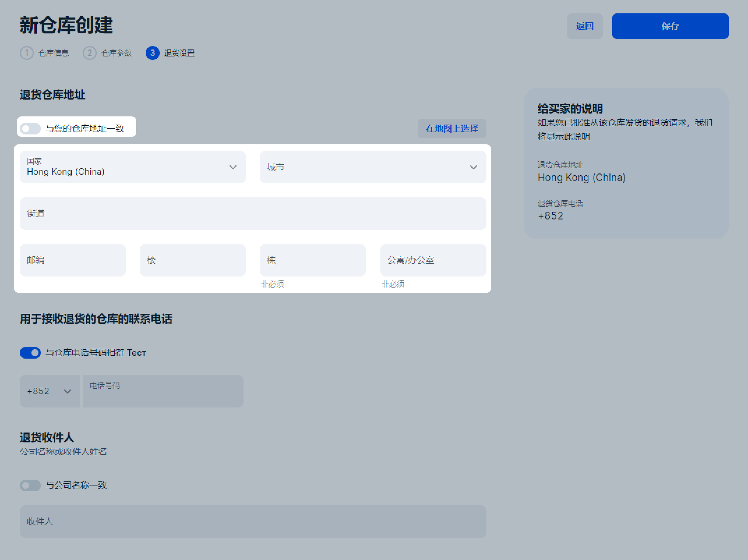Go to 仓库信息 step tab

tap(53, 53)
